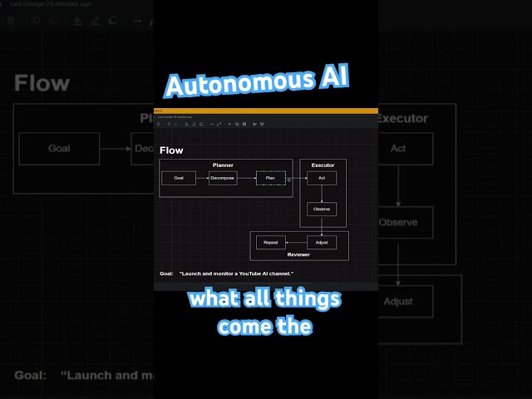Open the Fill Color toolbar tool
The width and height of the screenshot is (532, 399).
186,124
